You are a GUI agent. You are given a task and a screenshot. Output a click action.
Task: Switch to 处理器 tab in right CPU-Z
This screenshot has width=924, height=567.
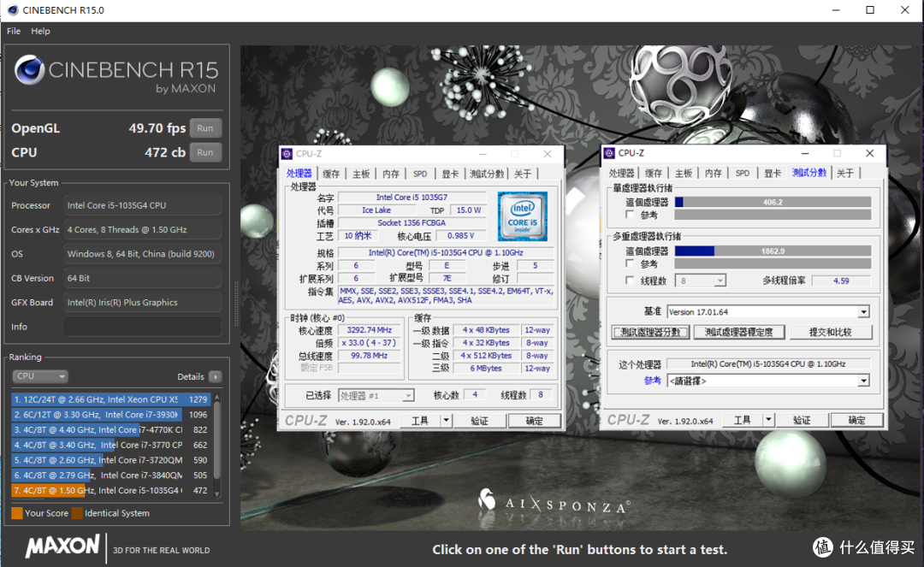click(x=622, y=173)
